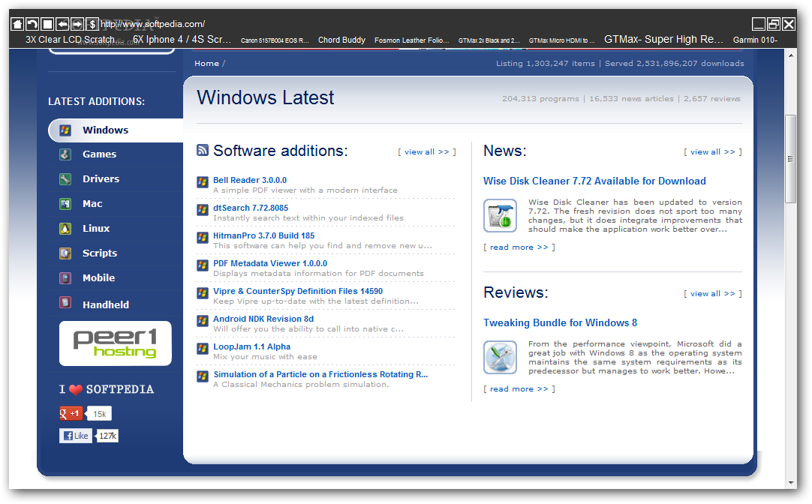The height and width of the screenshot is (504, 812).
Task: View all News
Action: 713,152
